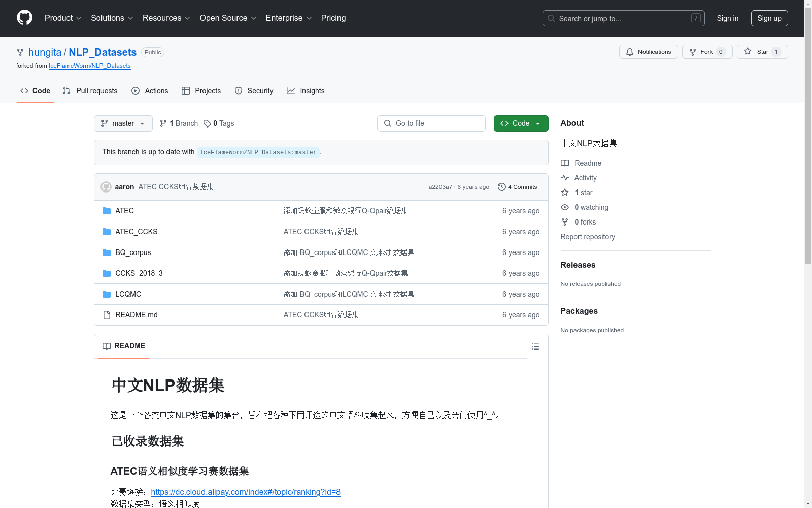
Task: Focus the Search or jump to field
Action: click(x=623, y=18)
